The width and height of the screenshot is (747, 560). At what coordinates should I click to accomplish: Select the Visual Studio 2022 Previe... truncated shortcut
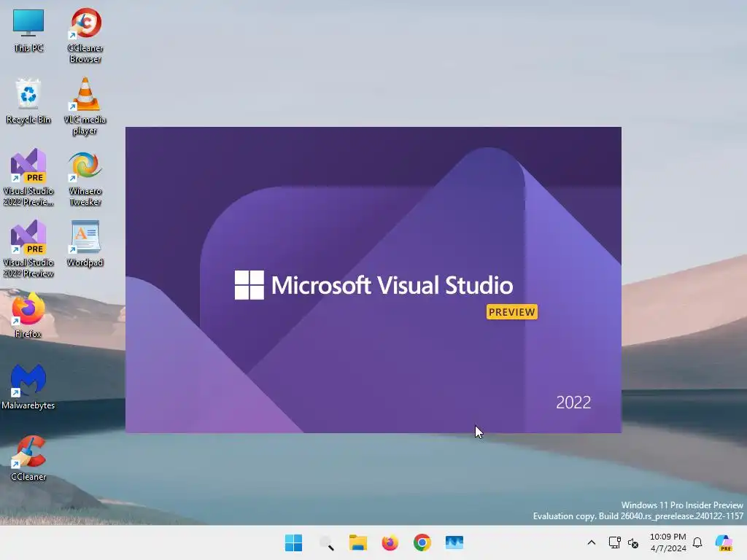pyautogui.click(x=28, y=177)
